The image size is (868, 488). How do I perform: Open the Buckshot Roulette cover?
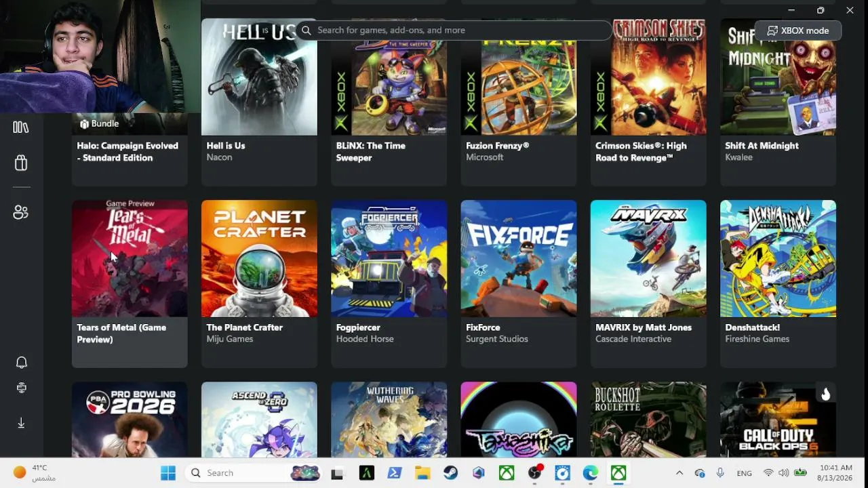tap(648, 420)
